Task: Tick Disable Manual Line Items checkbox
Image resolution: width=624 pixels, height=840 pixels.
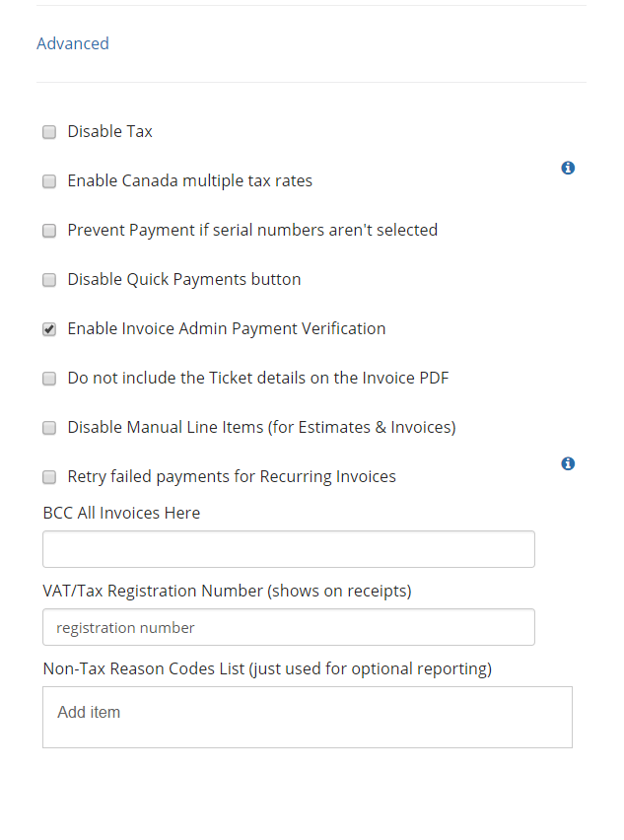Action: (x=49, y=428)
